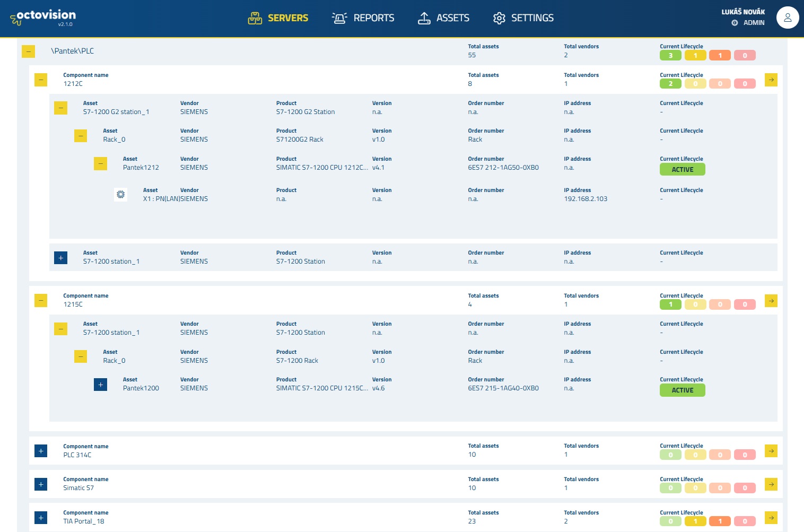Viewport: 804px width, 532px height.
Task: Collapse component 1215C
Action: tap(41, 301)
